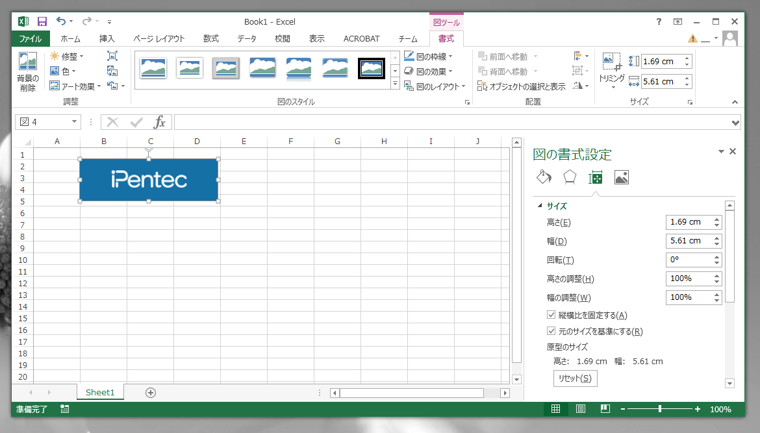Collapse the サイズ section triangle
The width and height of the screenshot is (760, 433).
pos(539,206)
